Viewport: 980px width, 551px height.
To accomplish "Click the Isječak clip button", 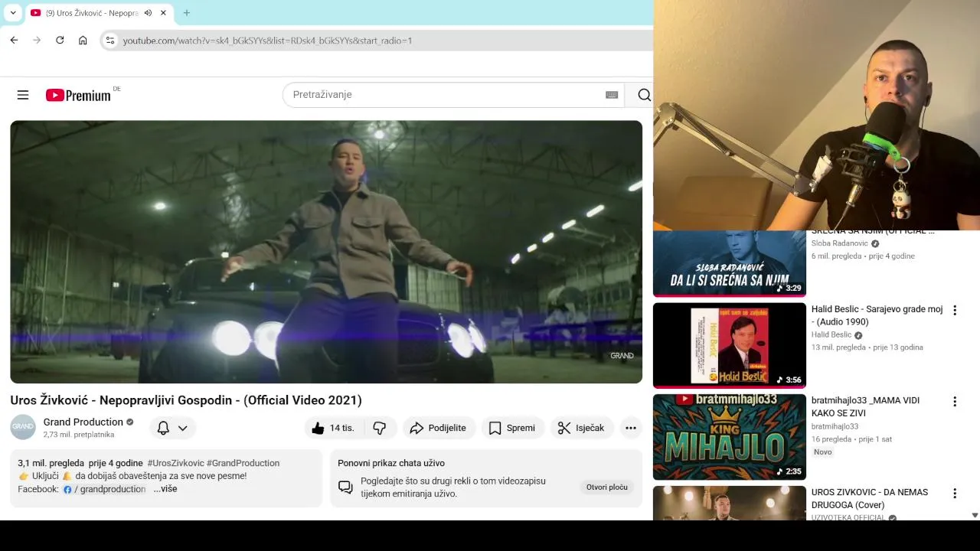I will click(x=581, y=428).
